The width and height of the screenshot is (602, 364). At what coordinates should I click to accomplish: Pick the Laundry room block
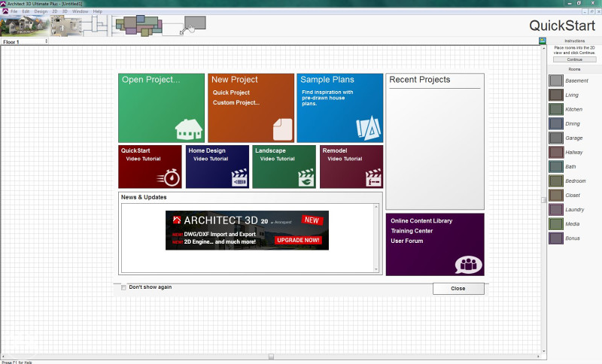pos(555,209)
